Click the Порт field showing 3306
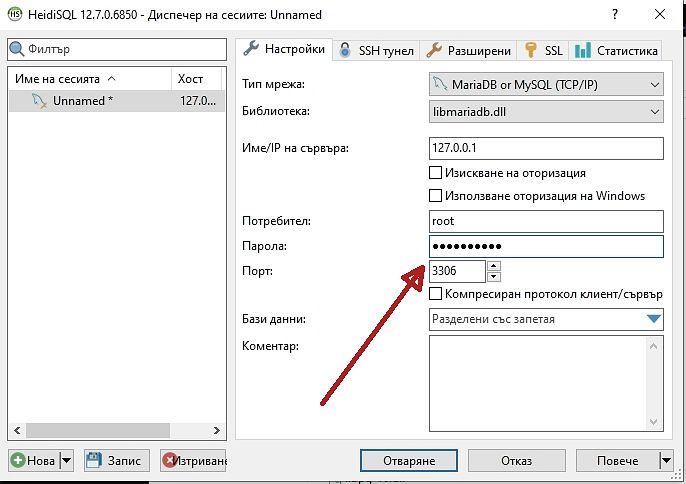This screenshot has width=686, height=484. tap(457, 271)
